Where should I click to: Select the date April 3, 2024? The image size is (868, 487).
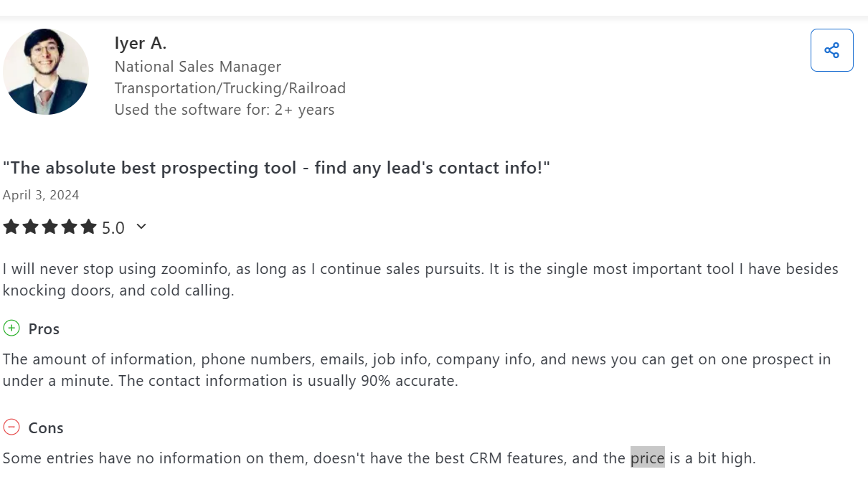click(41, 194)
